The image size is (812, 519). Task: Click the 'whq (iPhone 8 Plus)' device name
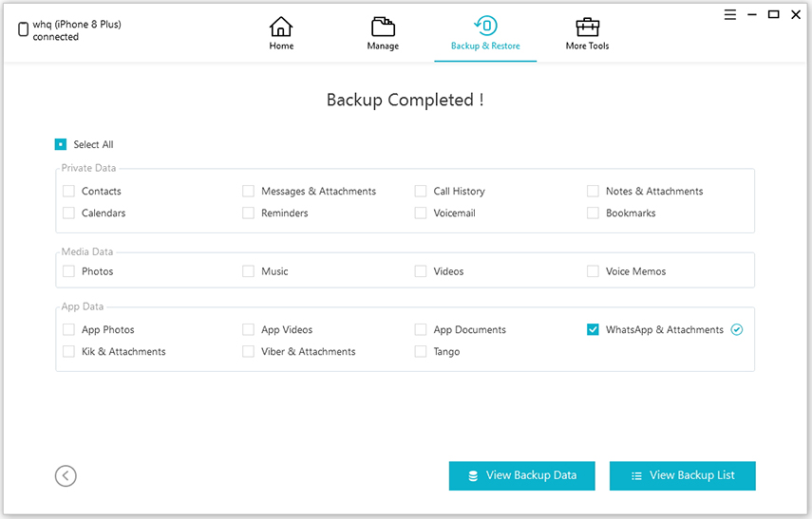[x=77, y=25]
